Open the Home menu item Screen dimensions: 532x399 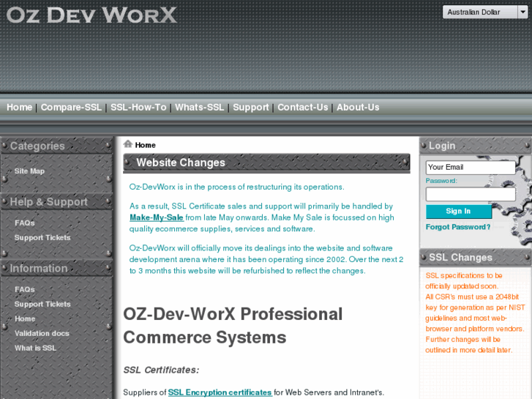pyautogui.click(x=19, y=108)
